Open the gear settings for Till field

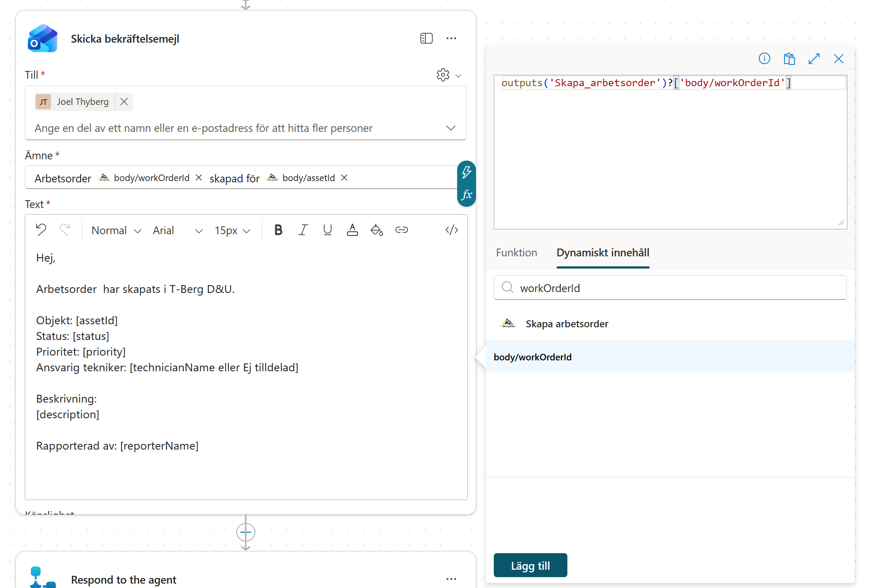click(443, 75)
